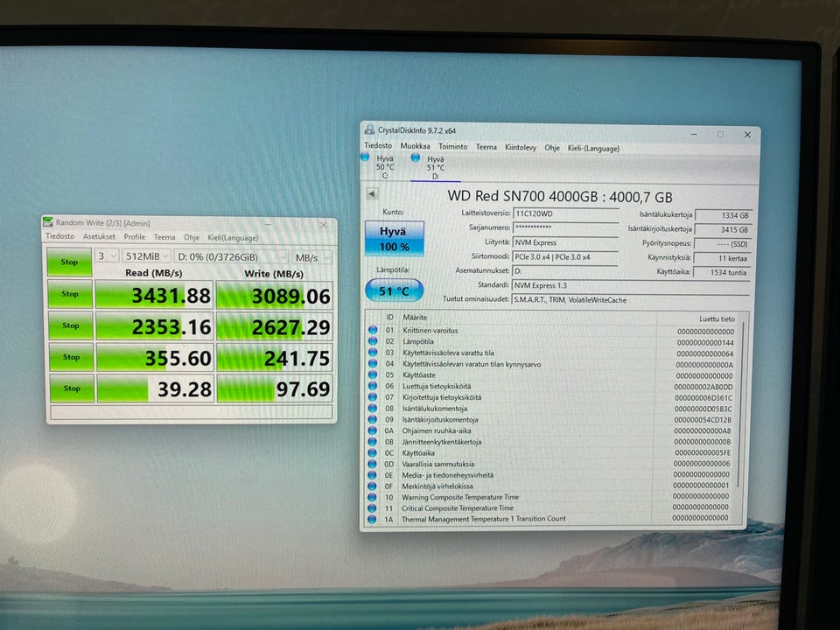Click the Standardi field NVM Express 1.3
The height and width of the screenshot is (630, 840).
pyautogui.click(x=631, y=285)
